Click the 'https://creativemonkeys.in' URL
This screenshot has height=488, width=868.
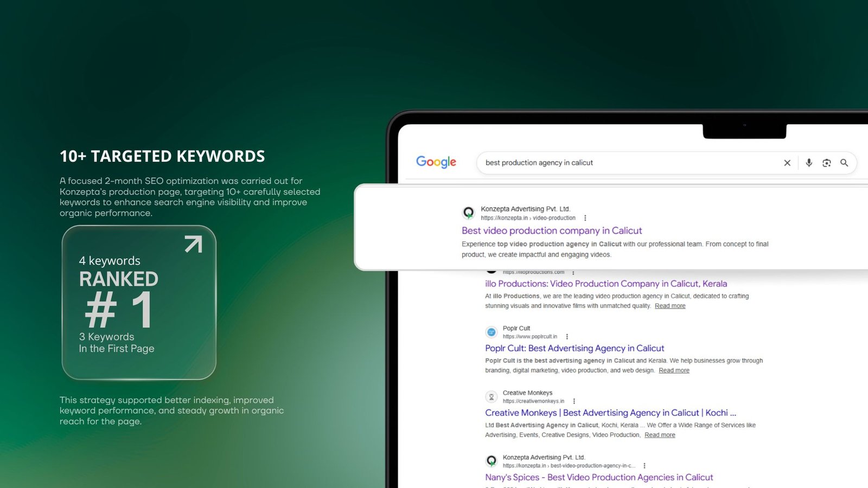(533, 401)
